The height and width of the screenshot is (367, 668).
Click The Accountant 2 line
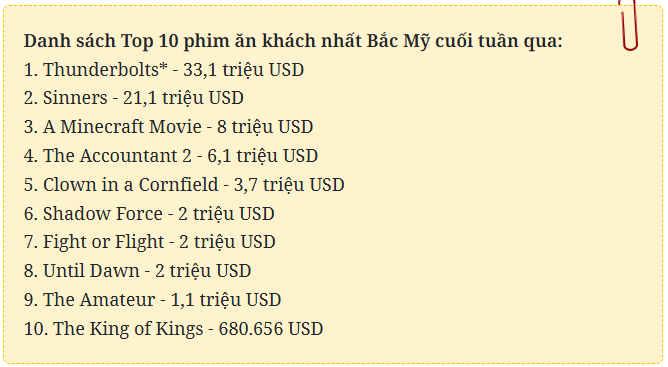coord(171,156)
